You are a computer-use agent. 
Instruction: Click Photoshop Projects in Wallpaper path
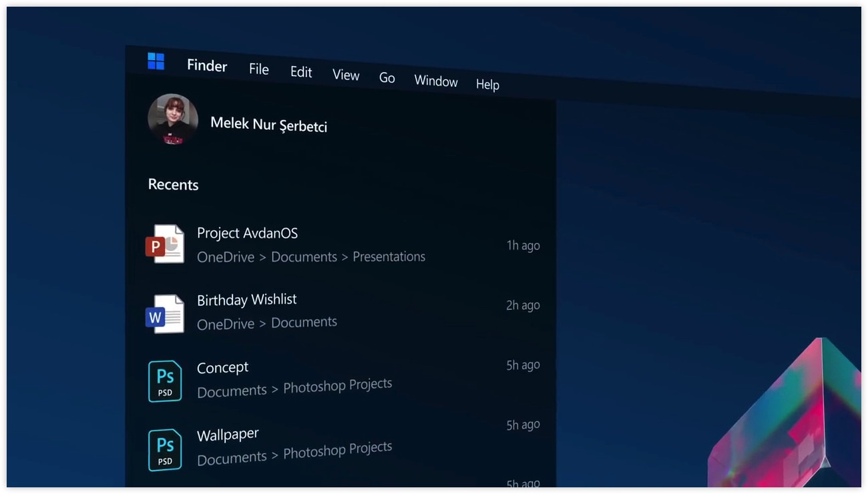click(x=337, y=450)
